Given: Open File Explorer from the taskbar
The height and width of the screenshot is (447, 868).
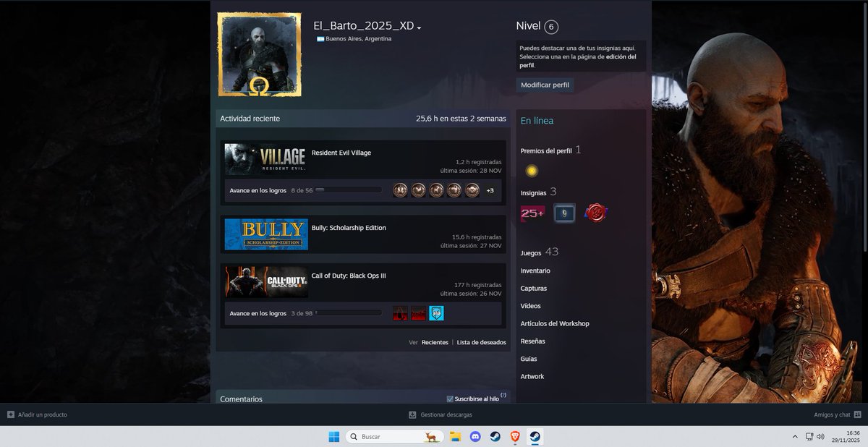Looking at the screenshot, I should [x=456, y=436].
